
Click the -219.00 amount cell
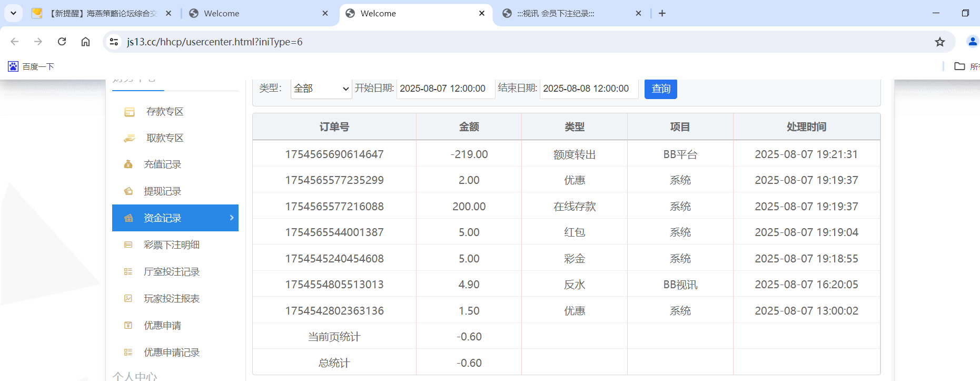pos(469,154)
